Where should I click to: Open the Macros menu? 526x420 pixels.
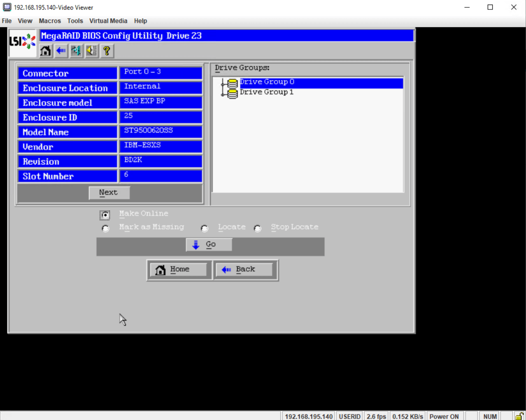click(49, 21)
